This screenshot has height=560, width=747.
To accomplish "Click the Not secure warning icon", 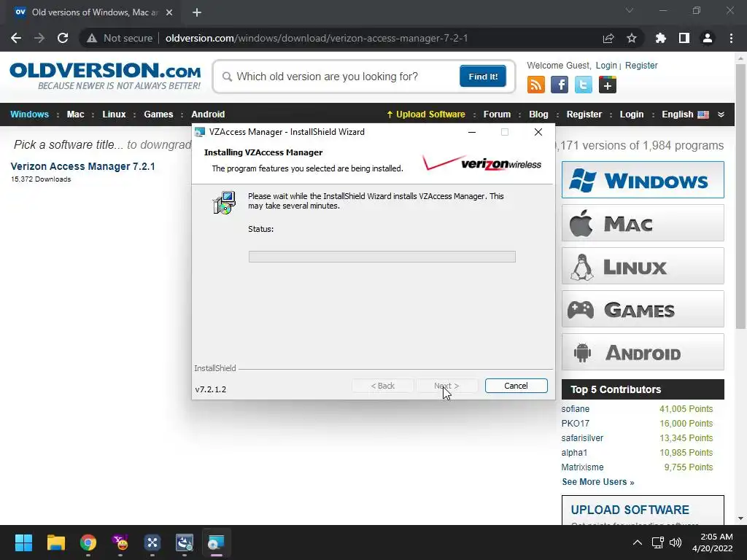I will [92, 38].
